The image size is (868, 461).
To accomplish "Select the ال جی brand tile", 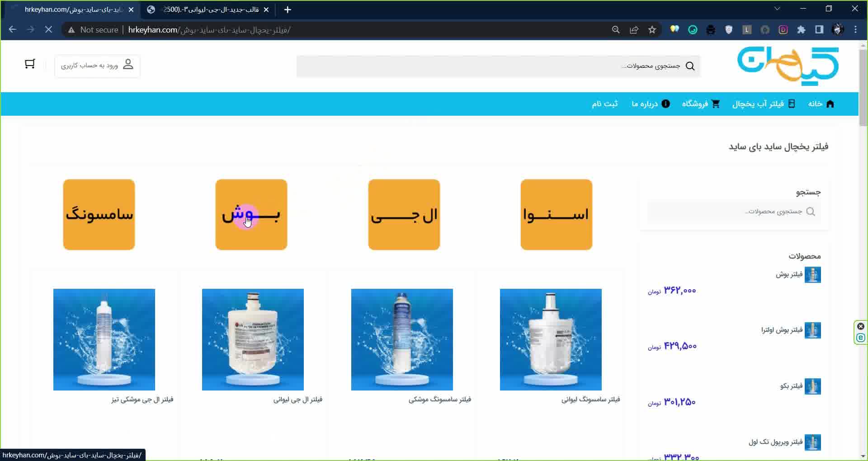I will (404, 215).
